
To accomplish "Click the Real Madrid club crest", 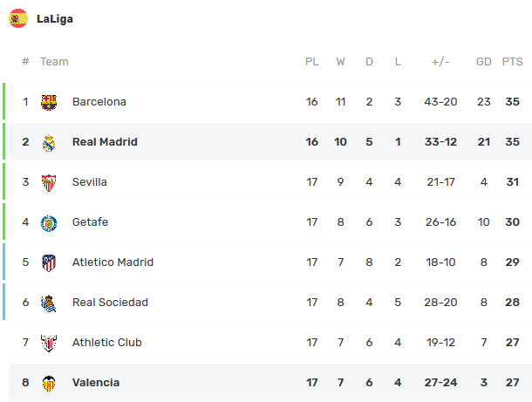I will (49, 142).
